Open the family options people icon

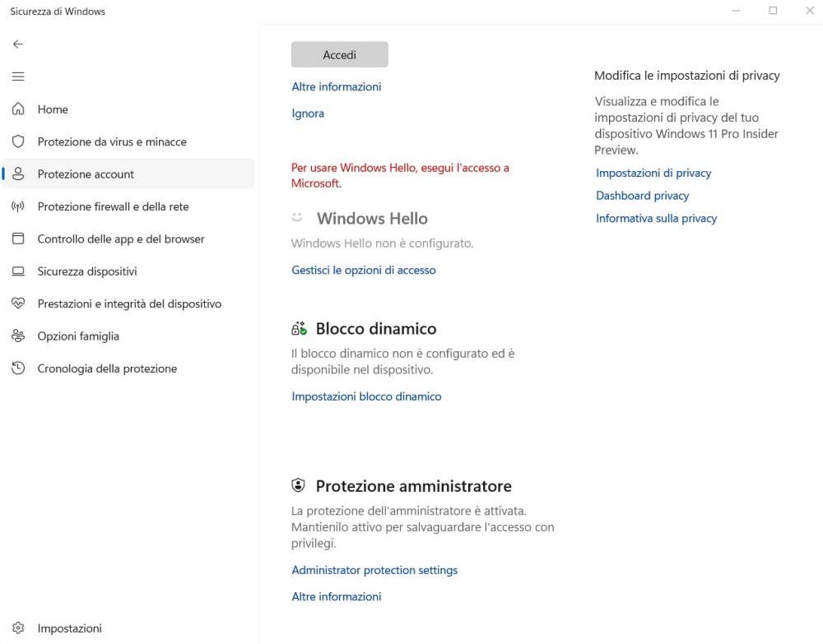click(18, 336)
